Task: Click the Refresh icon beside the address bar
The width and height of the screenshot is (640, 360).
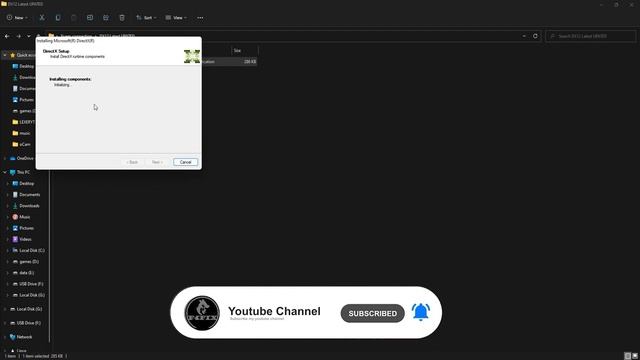Action: click(x=535, y=36)
